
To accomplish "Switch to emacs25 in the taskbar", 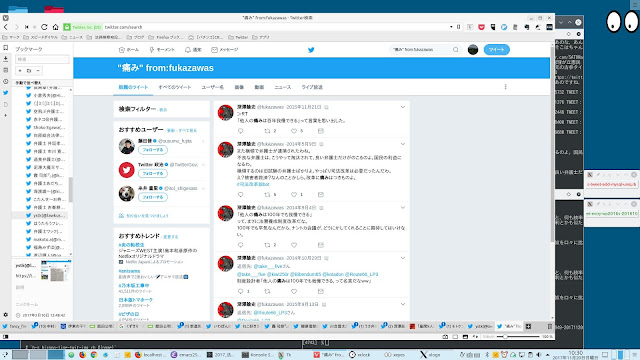I will click(x=186, y=355).
